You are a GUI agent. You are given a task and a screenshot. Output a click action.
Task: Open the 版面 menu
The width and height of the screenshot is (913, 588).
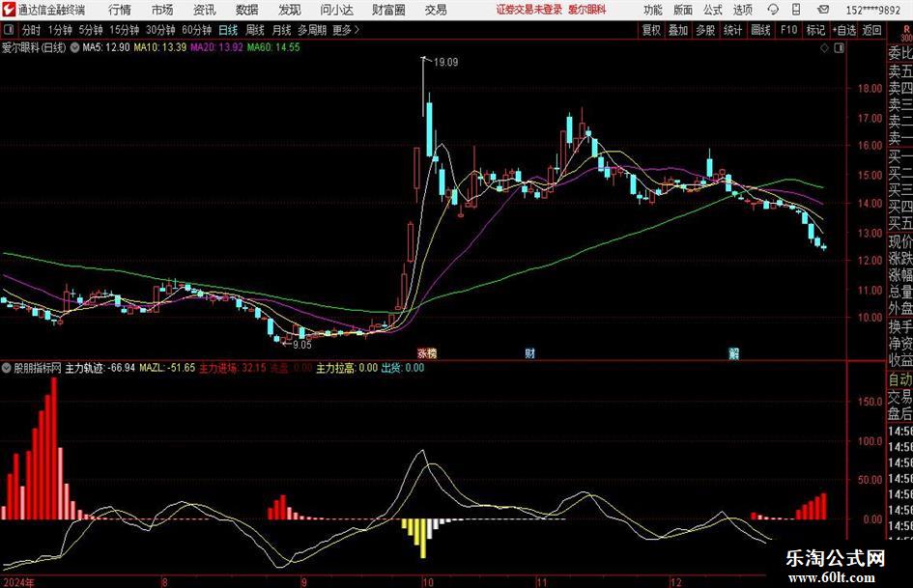tap(683, 10)
